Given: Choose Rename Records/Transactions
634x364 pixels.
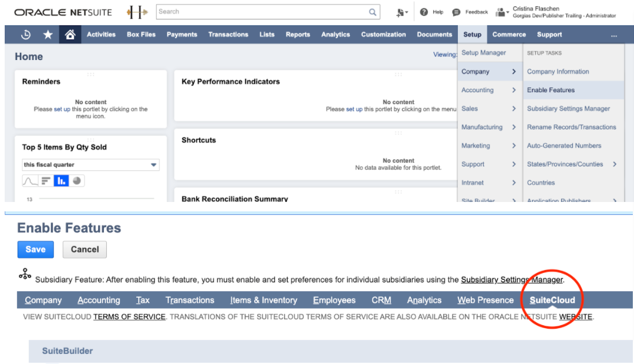Looking at the screenshot, I should [572, 127].
